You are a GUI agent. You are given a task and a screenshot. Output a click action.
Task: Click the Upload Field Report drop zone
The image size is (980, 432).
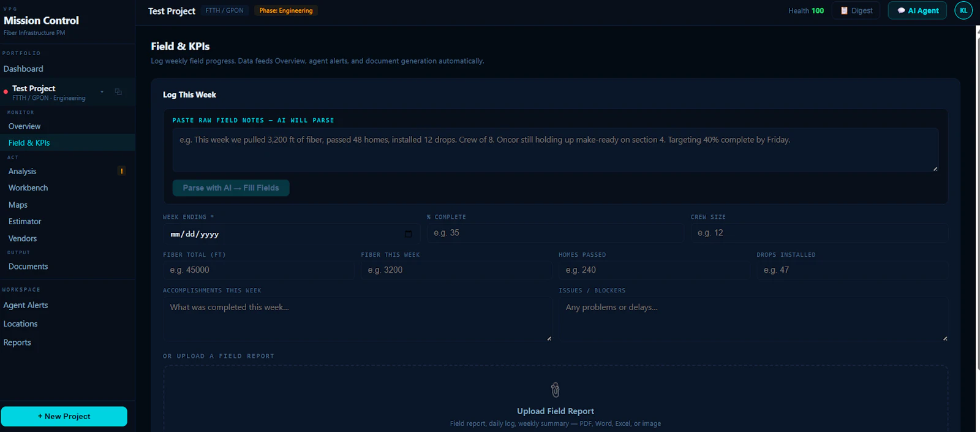click(x=555, y=398)
